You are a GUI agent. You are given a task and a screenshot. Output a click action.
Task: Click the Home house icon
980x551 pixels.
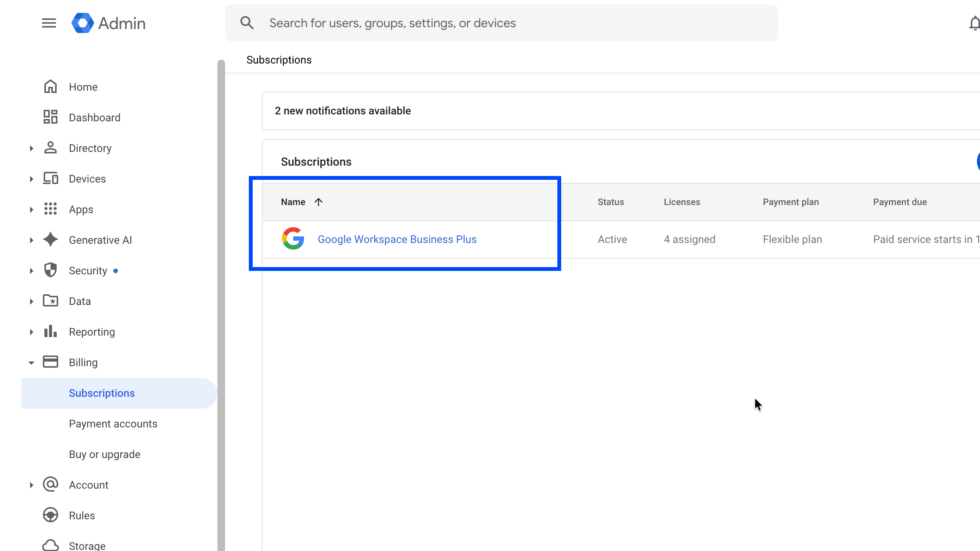click(x=50, y=87)
